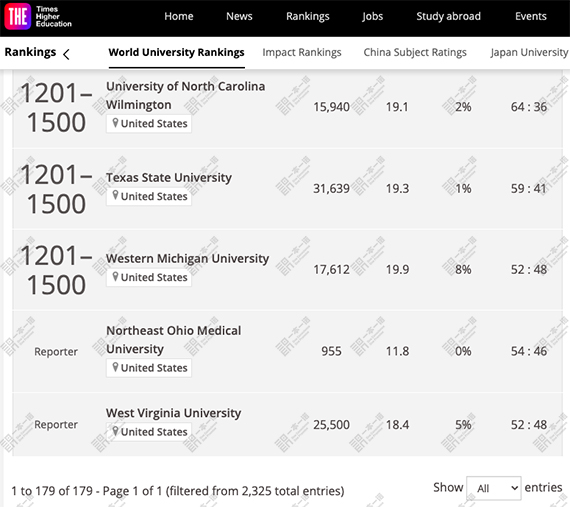Click United States tag under West Virginia University
Image resolution: width=570 pixels, height=507 pixels.
click(x=149, y=432)
